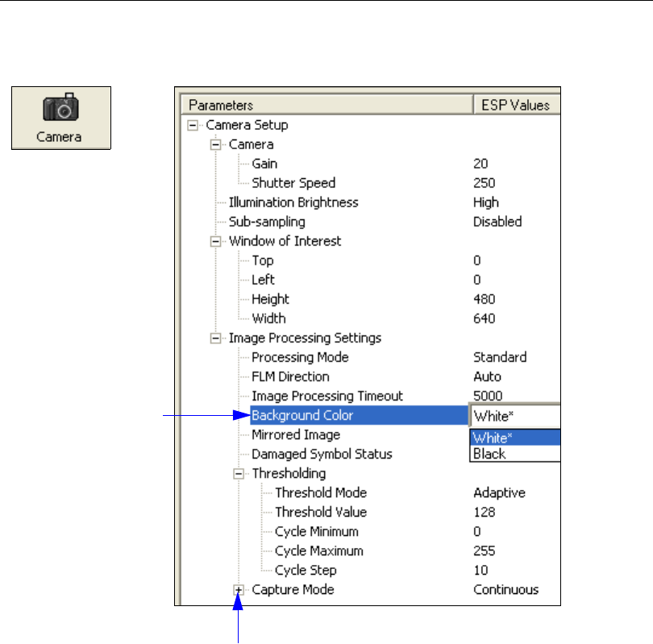653x644 pixels.
Task: Click the High illumination value
Action: 486,202
